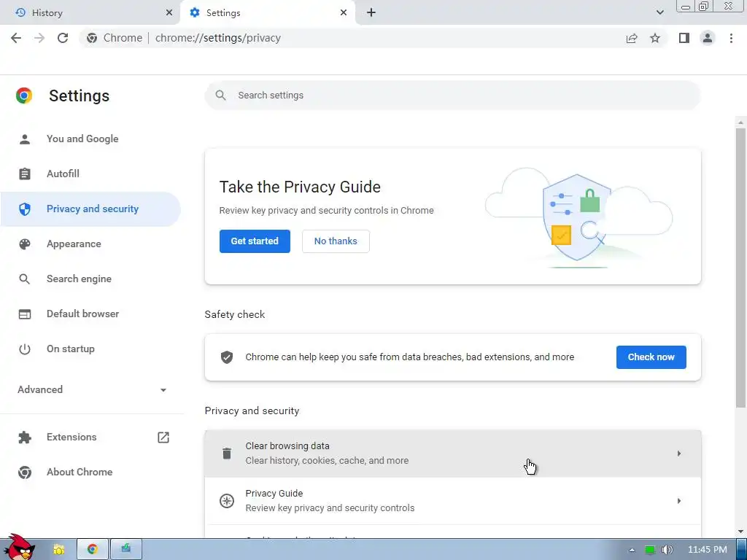Open the profile avatar menu
The image size is (747, 560).
coord(708,38)
